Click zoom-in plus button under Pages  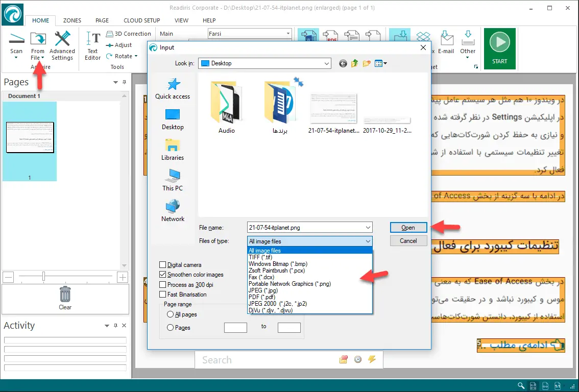tap(123, 277)
